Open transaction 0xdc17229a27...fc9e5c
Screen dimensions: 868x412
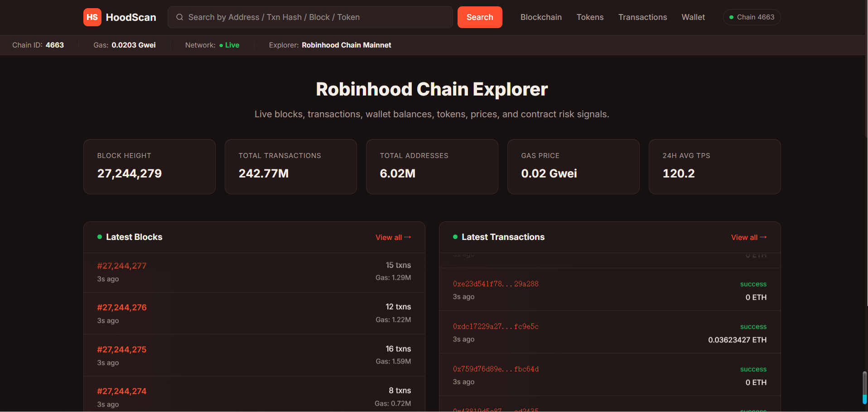[496, 326]
